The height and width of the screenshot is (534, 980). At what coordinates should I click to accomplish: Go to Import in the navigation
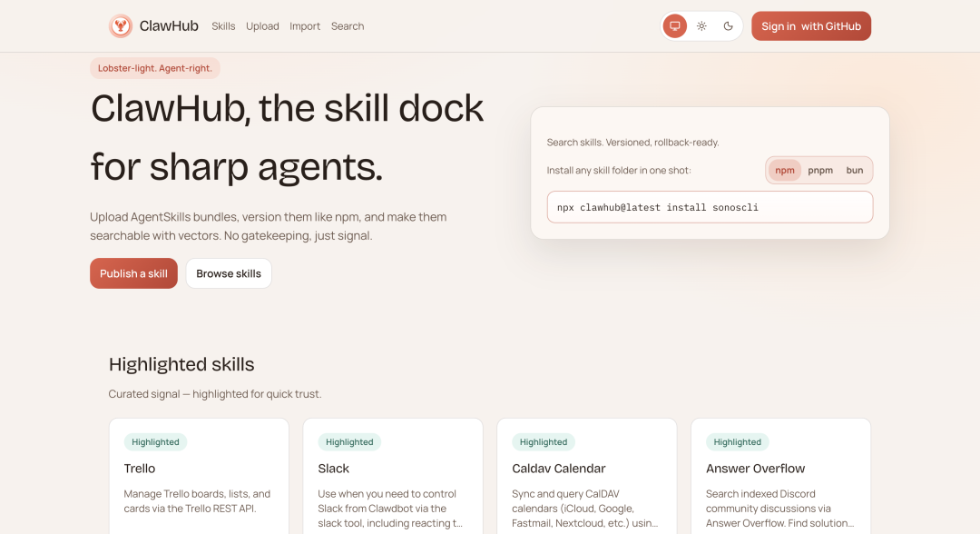pos(305,26)
